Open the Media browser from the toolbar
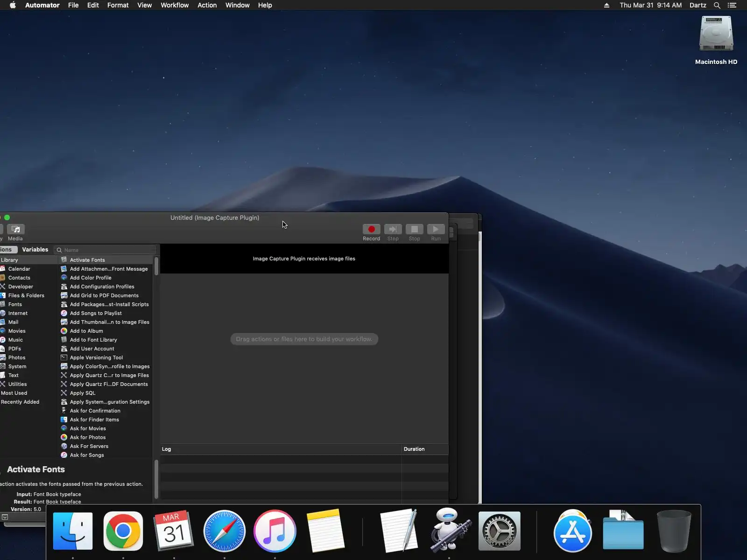747x560 pixels. coord(15,229)
